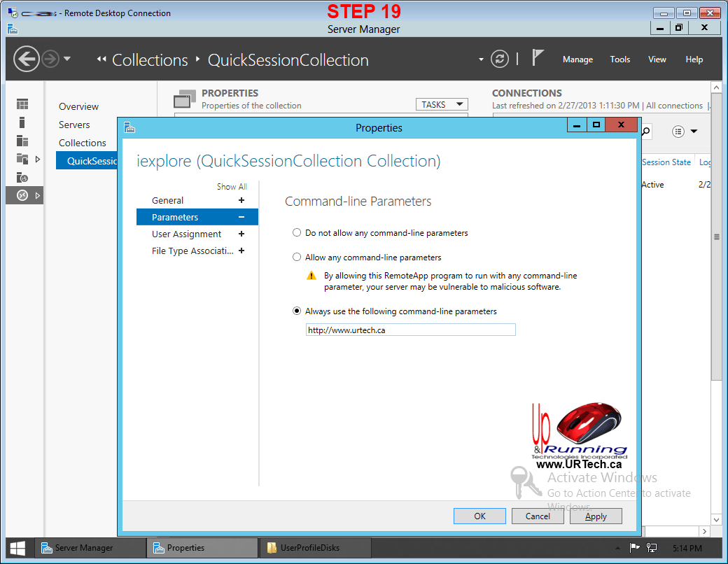Viewport: 728px width, 564px height.
Task: Click the Back navigation arrow
Action: click(26, 59)
